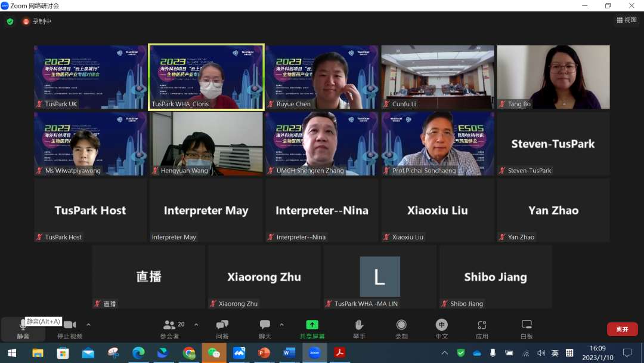The image size is (644, 363).
Task: Select TusPark UK video tile
Action: [x=91, y=77]
